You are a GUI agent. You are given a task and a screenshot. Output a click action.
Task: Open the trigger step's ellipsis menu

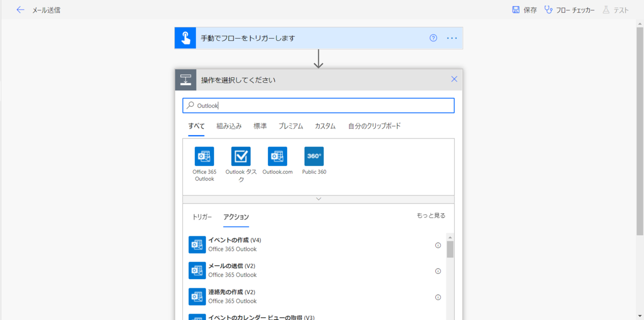pyautogui.click(x=452, y=38)
